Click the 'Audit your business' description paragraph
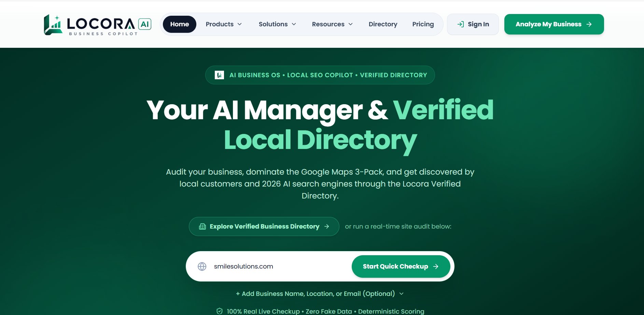Image resolution: width=644 pixels, height=315 pixels. (x=320, y=184)
